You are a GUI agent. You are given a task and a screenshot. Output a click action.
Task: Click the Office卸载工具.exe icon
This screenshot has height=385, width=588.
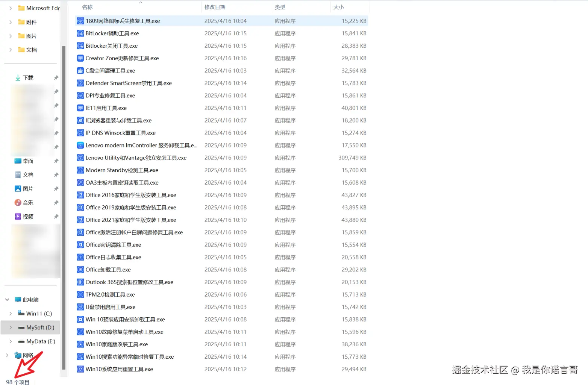(80, 270)
